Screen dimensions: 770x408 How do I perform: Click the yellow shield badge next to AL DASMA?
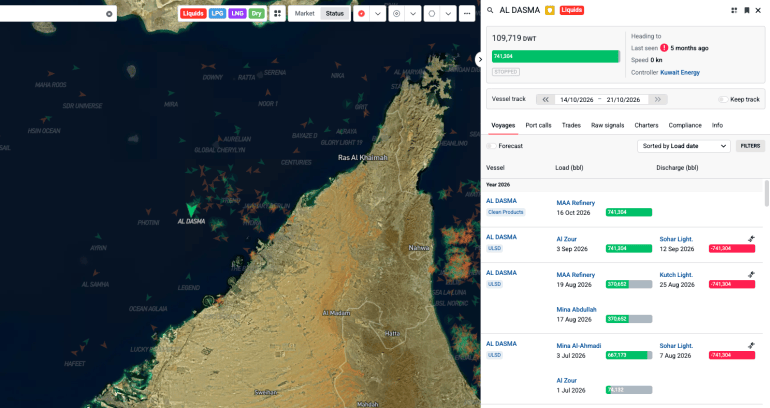tap(550, 10)
